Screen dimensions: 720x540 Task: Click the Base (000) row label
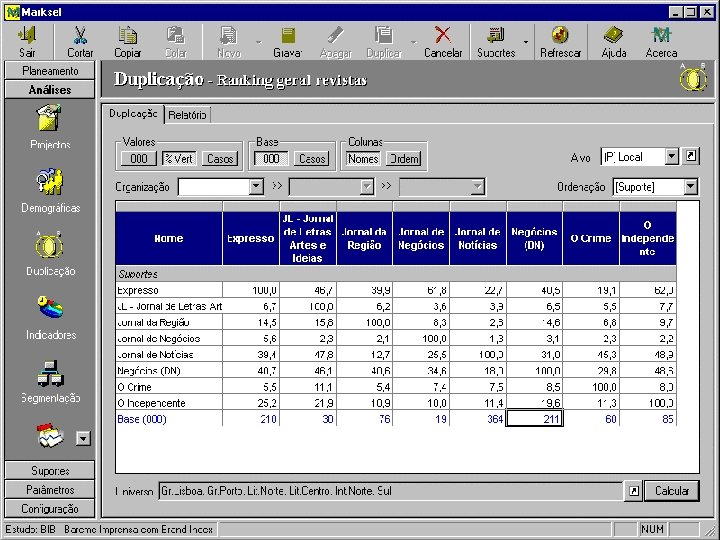[141, 419]
